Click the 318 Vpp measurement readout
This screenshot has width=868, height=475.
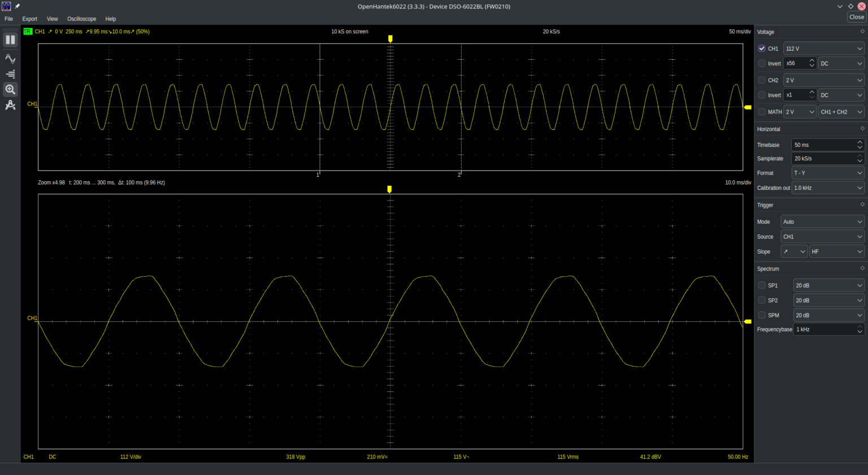(x=296, y=457)
